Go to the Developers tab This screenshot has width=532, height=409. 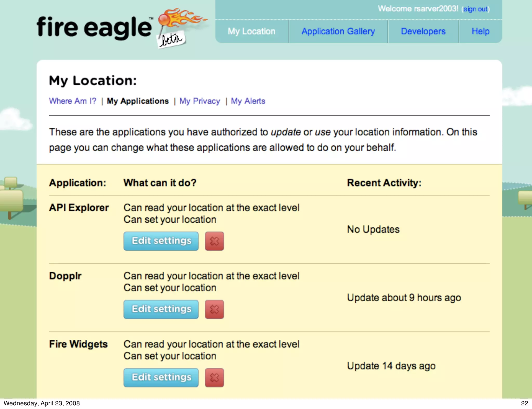(x=423, y=31)
